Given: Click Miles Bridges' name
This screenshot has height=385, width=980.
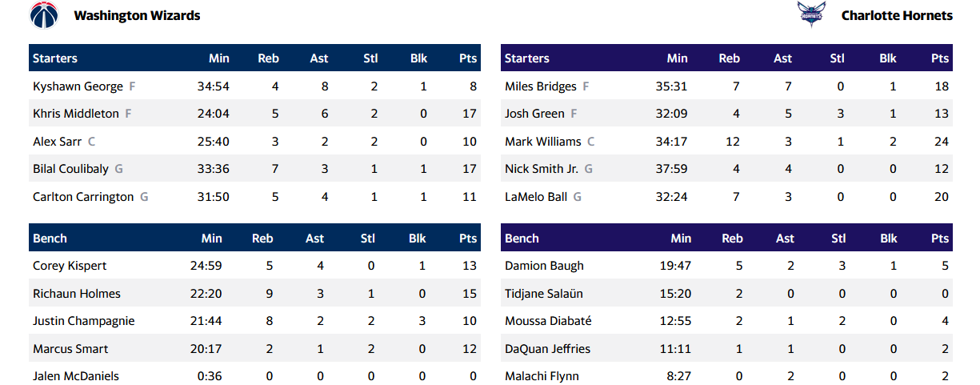Looking at the screenshot, I should click(540, 86).
